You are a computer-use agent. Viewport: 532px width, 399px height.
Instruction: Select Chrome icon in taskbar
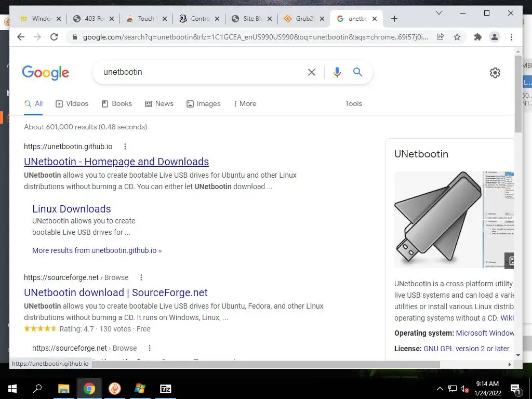(89, 389)
